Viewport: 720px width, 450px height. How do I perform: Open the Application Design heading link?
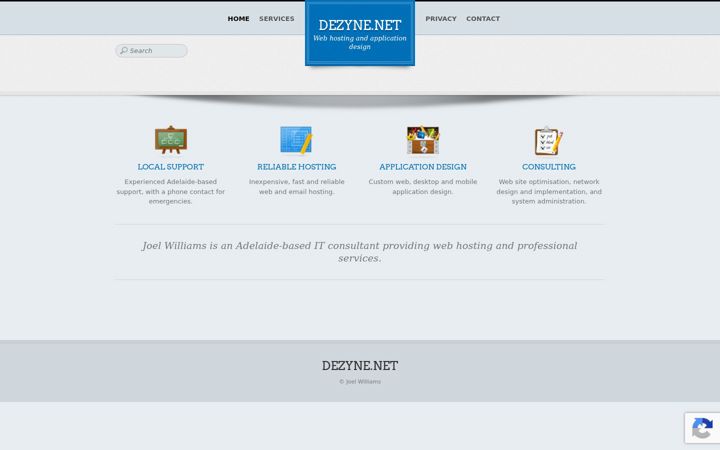click(423, 167)
